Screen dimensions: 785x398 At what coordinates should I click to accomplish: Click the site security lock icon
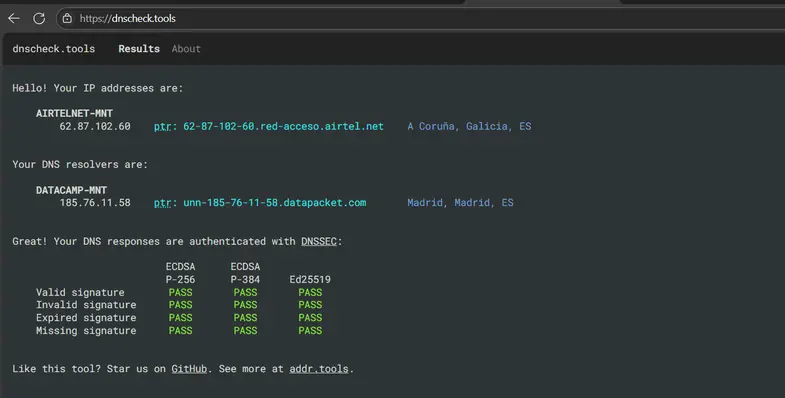click(x=67, y=19)
